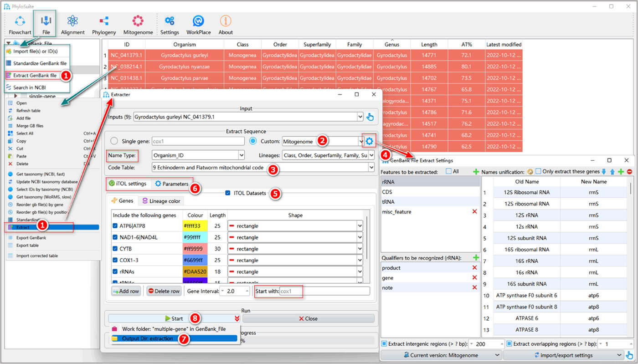Open Shape dropdown for CYTB row
The width and height of the screenshot is (638, 364).
(x=295, y=249)
